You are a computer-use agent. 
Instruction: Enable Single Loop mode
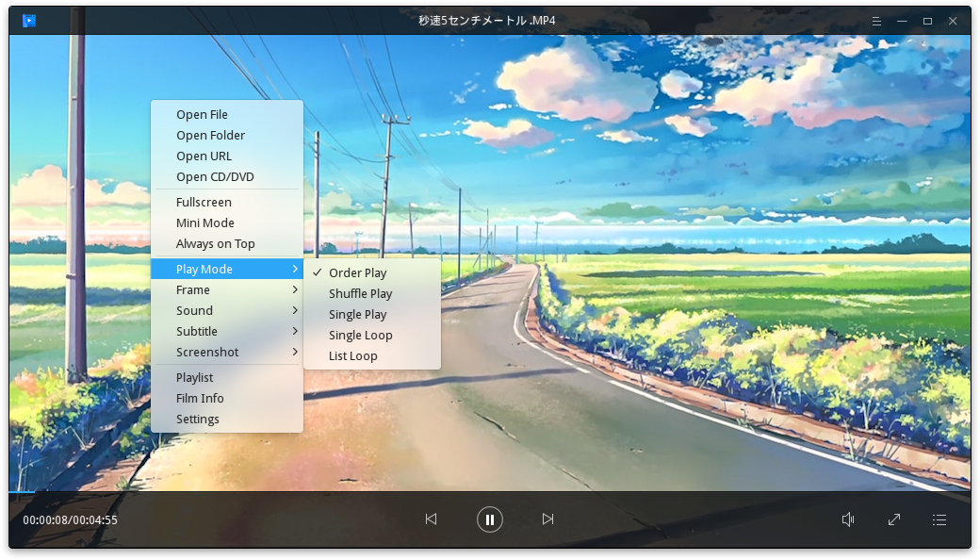point(372,335)
